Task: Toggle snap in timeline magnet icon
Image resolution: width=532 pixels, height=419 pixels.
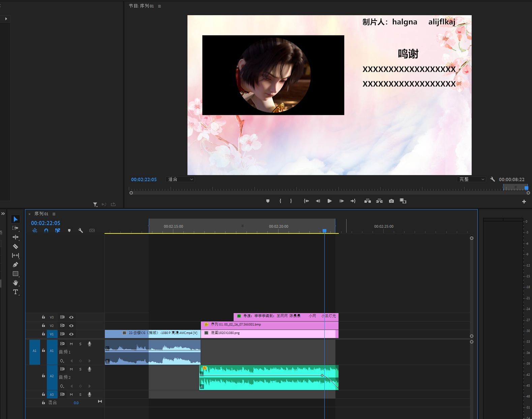Action: pyautogui.click(x=46, y=231)
